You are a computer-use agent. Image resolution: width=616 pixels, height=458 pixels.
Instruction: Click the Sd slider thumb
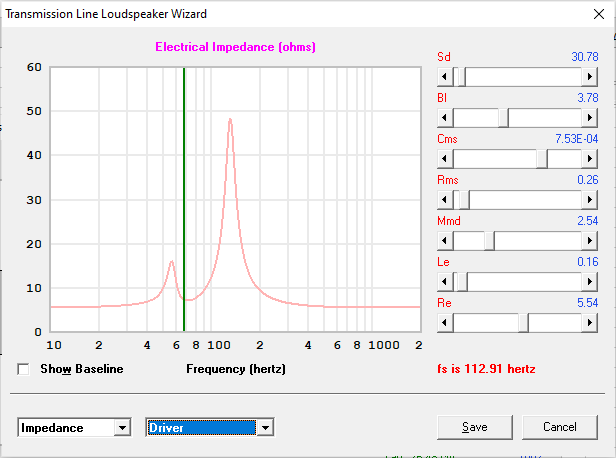click(460, 77)
